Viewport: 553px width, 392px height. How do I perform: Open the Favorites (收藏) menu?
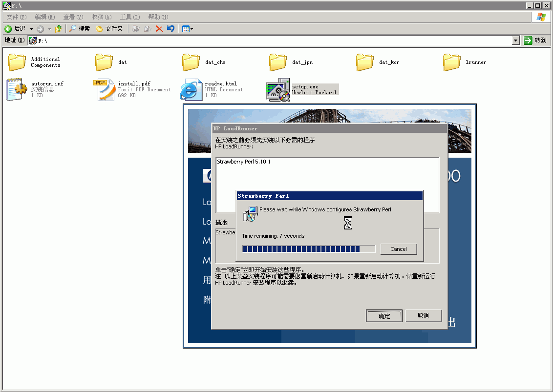(x=102, y=17)
